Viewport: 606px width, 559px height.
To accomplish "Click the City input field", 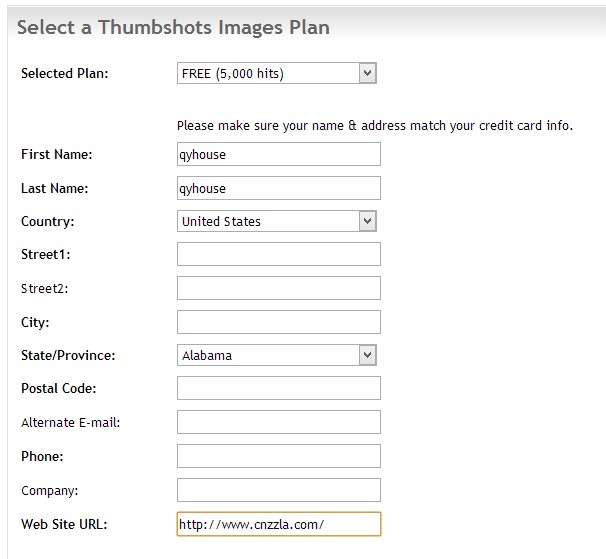I will (x=278, y=322).
